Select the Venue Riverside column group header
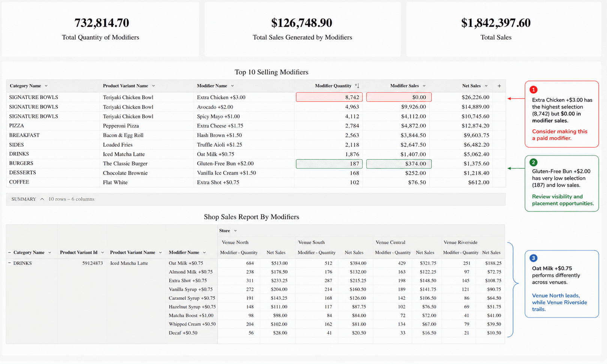This screenshot has height=364, width=607. 460,242
